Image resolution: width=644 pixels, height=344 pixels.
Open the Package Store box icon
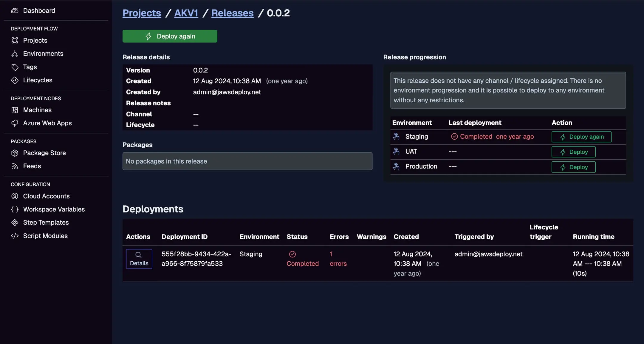pos(15,153)
